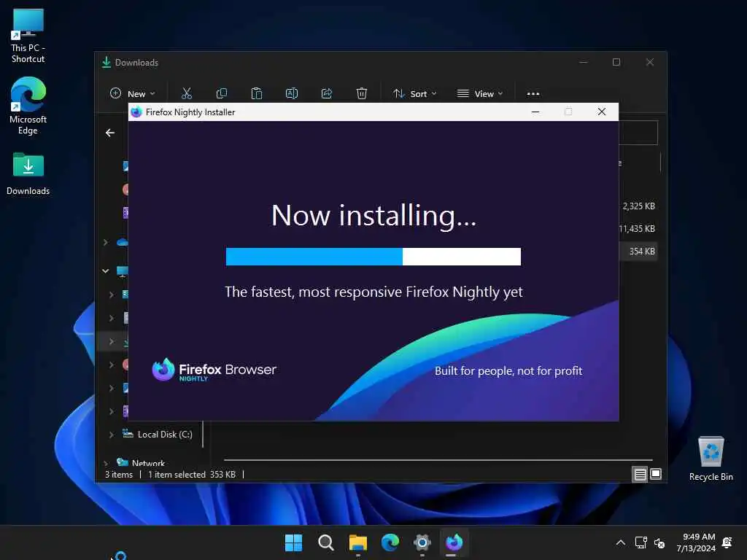Click Firefox Nightly installer taskbar icon
Viewport: 747px width, 560px height.
[454, 542]
